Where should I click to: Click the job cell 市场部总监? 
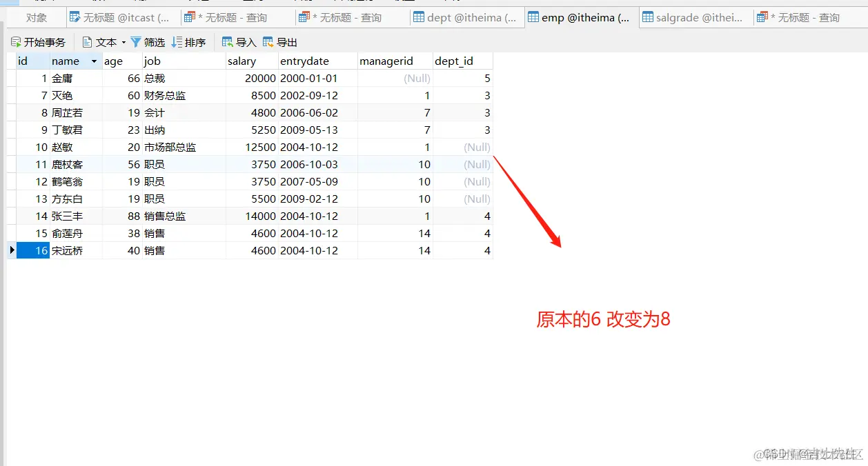184,148
